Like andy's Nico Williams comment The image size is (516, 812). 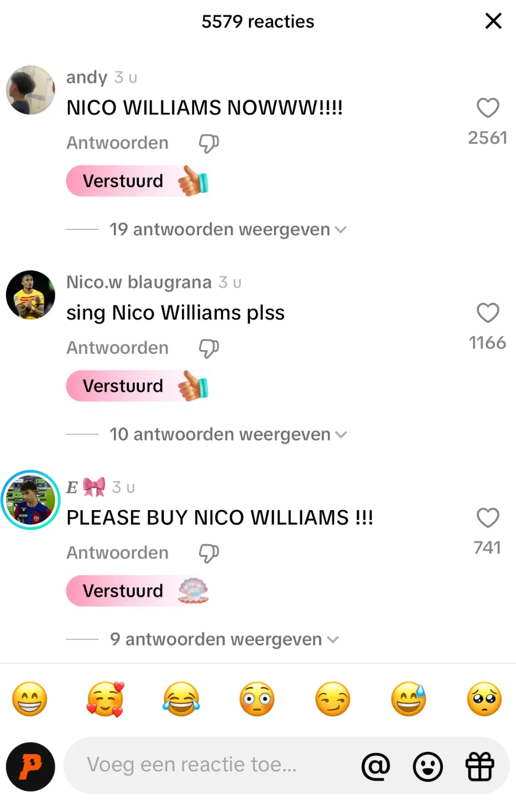(488, 108)
